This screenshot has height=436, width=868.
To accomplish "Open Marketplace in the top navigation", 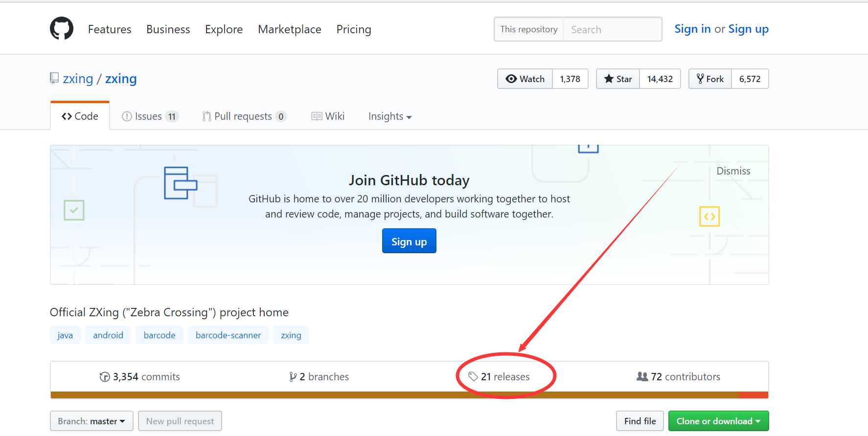I will click(x=290, y=29).
